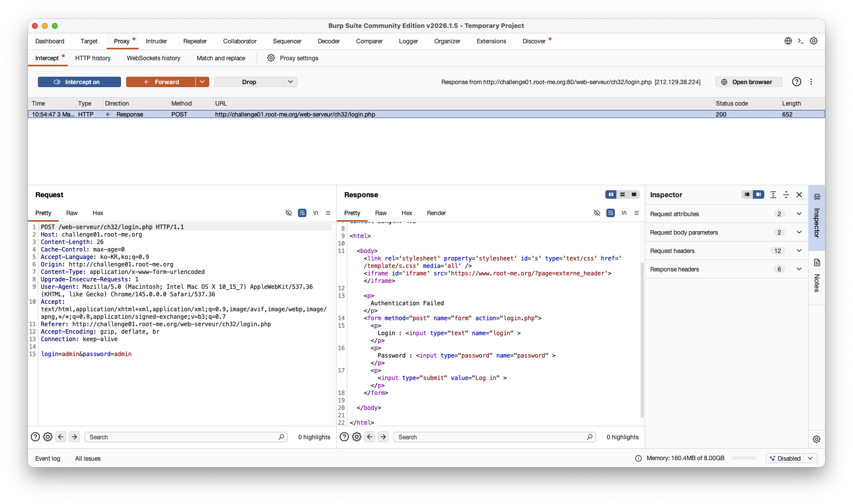Click the magnifier icon in Request search
Viewport: 853px width, 504px height.
[282, 437]
